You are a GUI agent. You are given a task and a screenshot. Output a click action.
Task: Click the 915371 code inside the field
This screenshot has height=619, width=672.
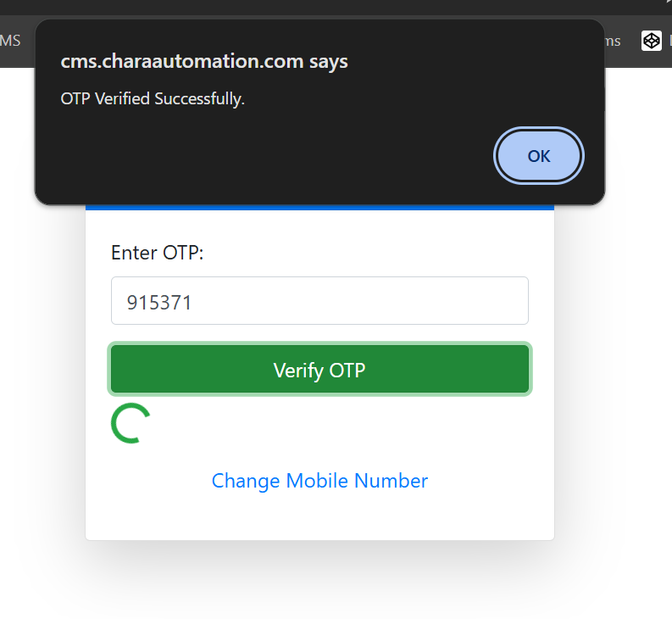(x=159, y=302)
